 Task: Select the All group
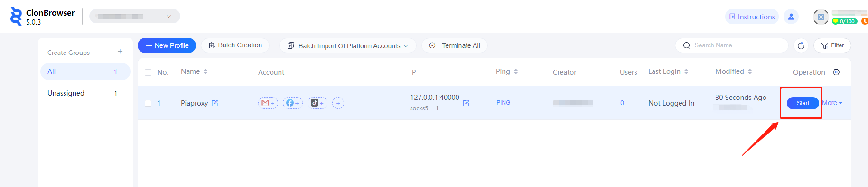click(x=85, y=71)
